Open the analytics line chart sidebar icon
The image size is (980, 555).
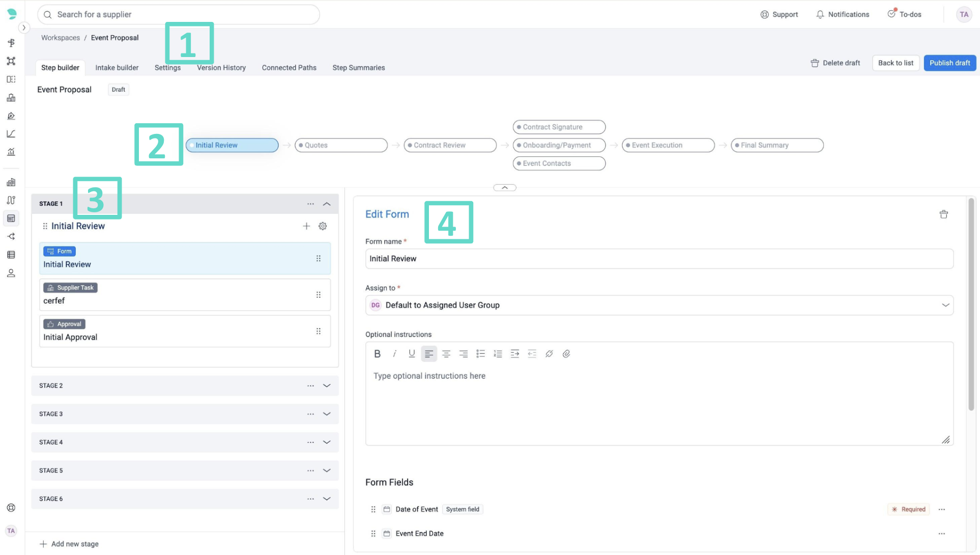tap(11, 134)
